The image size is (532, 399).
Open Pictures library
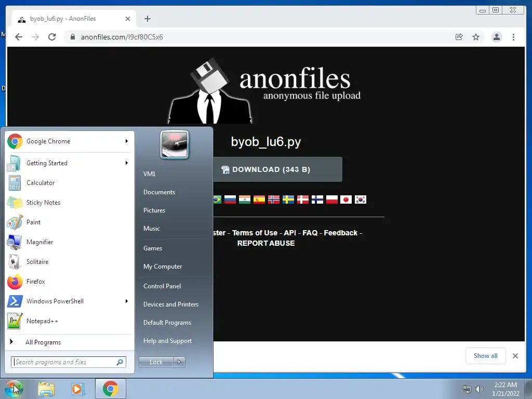[x=154, y=210]
